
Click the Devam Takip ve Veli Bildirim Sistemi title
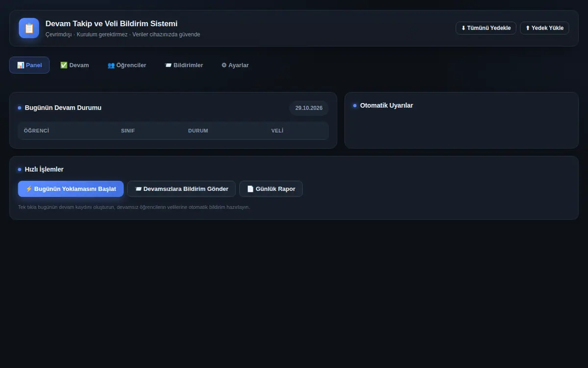click(111, 24)
